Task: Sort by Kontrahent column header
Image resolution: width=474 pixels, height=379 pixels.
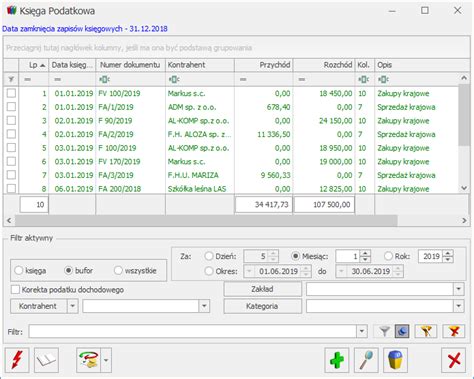Action: 200,65
